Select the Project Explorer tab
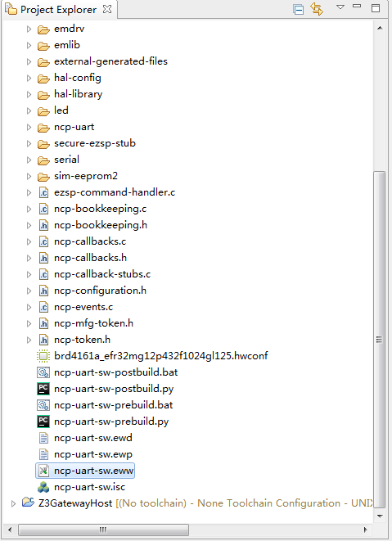 point(58,10)
